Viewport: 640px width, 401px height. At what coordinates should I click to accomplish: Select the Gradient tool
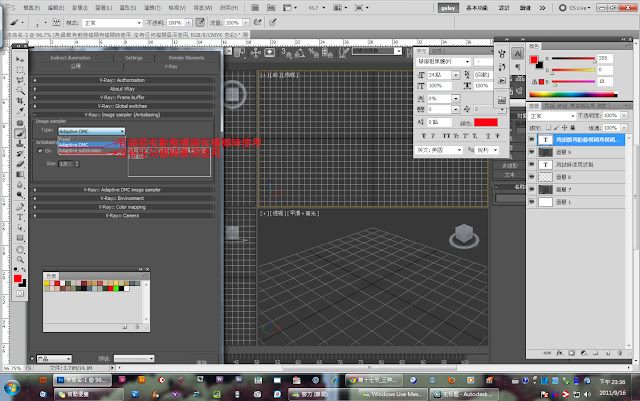click(20, 174)
